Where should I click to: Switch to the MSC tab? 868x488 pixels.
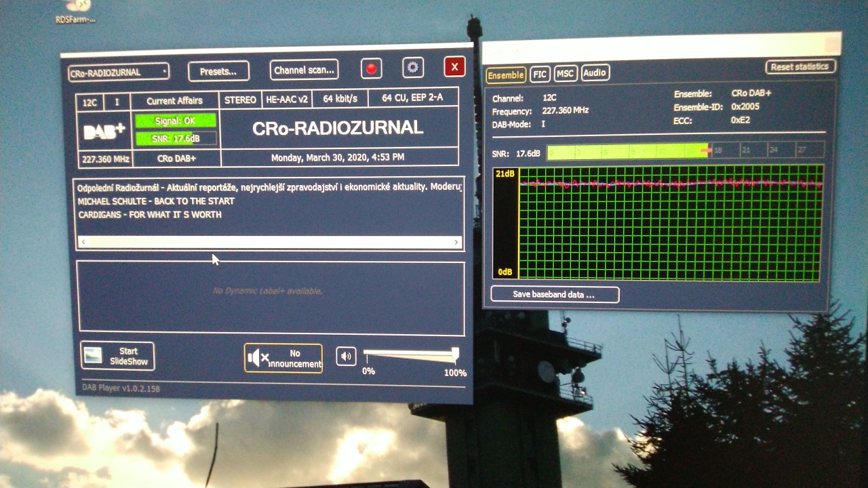[x=565, y=73]
